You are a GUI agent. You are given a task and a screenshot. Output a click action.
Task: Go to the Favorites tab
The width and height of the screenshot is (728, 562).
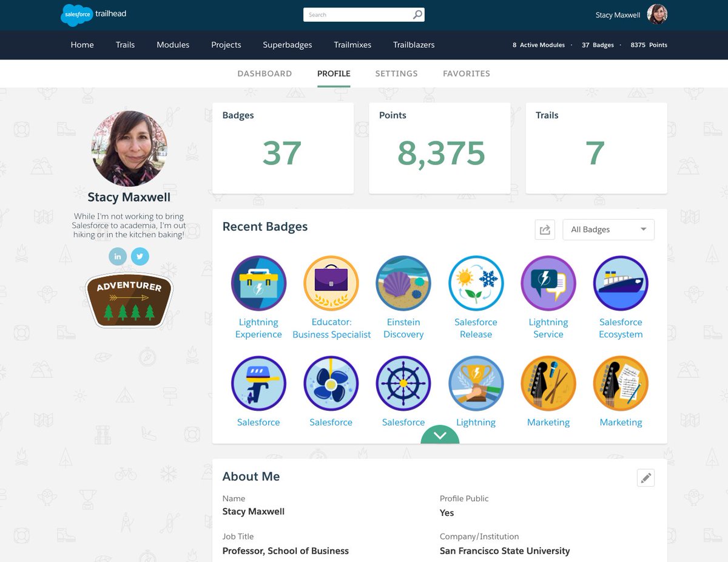467,73
